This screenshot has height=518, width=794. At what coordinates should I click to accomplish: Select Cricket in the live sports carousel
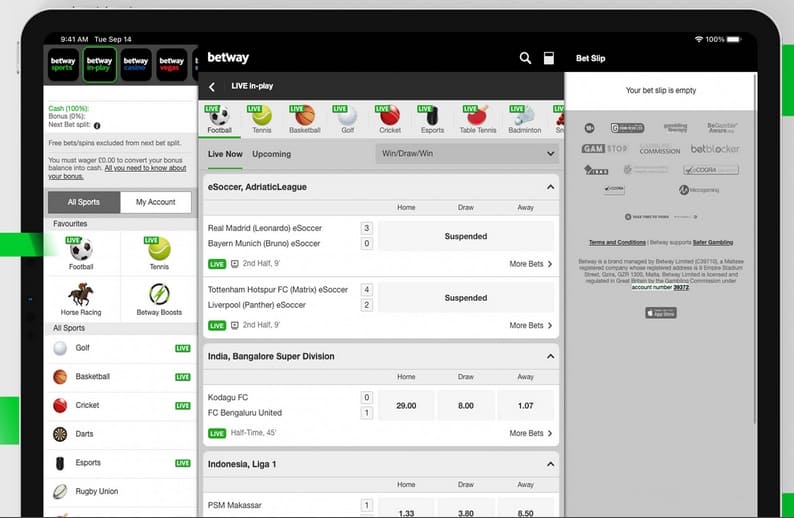point(390,119)
